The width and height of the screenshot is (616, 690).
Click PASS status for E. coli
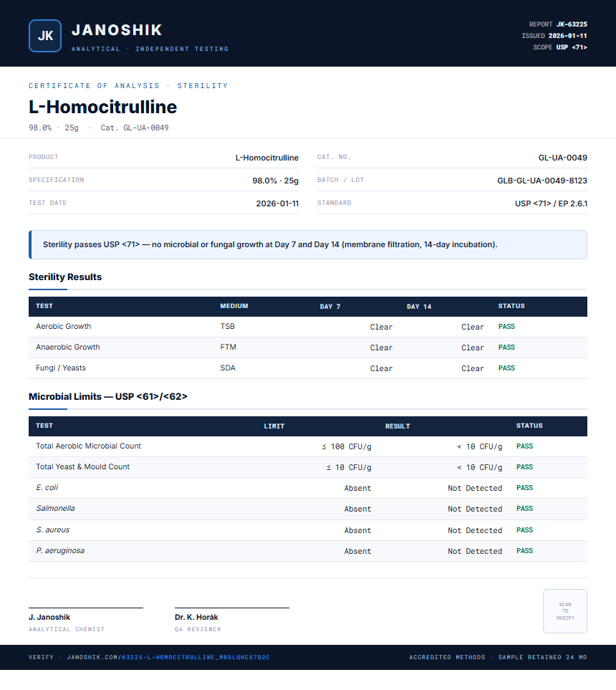tap(524, 488)
